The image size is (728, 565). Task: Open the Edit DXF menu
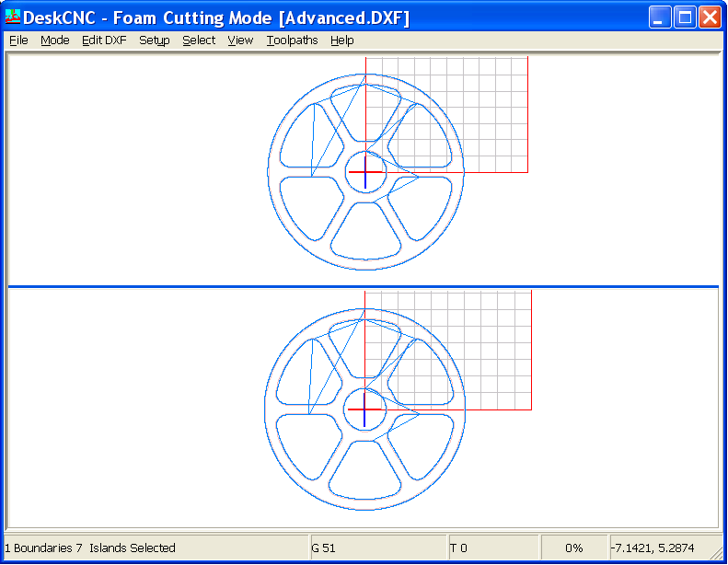(104, 40)
